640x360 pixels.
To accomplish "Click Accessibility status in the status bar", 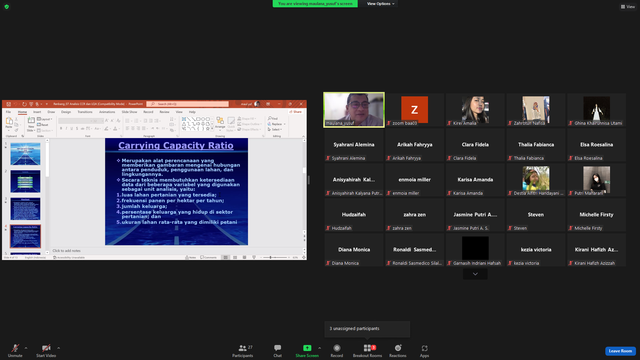I will (69, 258).
